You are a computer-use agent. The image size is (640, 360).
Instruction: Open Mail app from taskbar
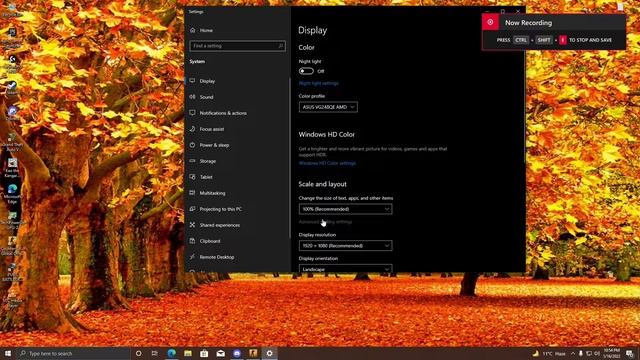tap(220, 353)
